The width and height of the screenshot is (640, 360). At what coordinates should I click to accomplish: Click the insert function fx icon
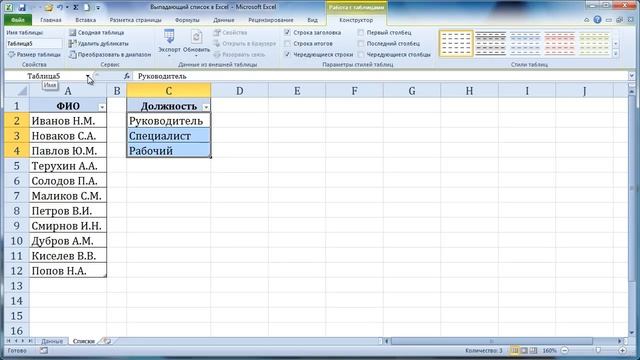(127, 76)
